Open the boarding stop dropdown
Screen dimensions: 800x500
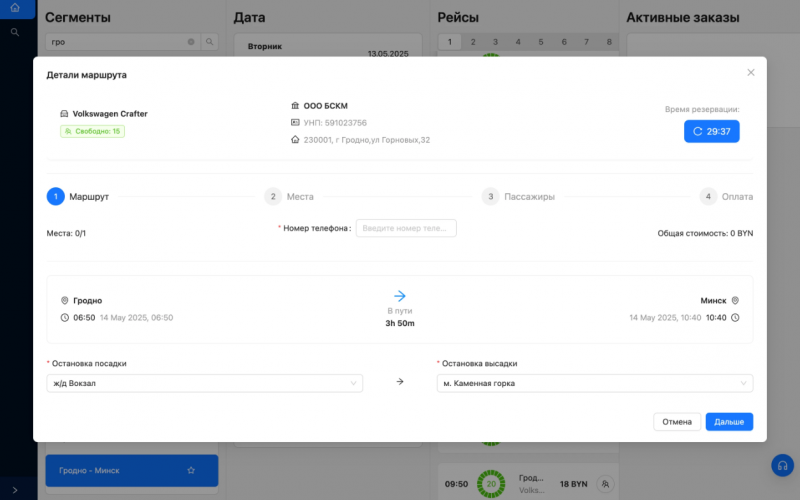point(204,383)
